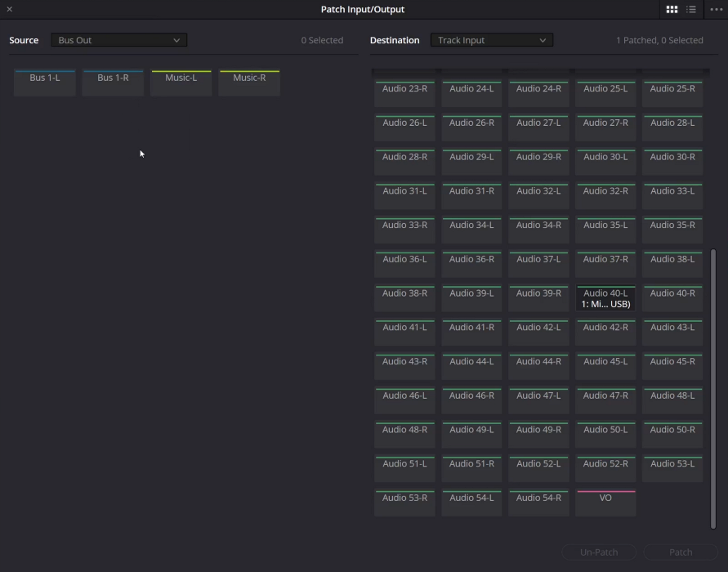The width and height of the screenshot is (728, 572).
Task: Select the Audio 54-R destination
Action: tap(538, 503)
